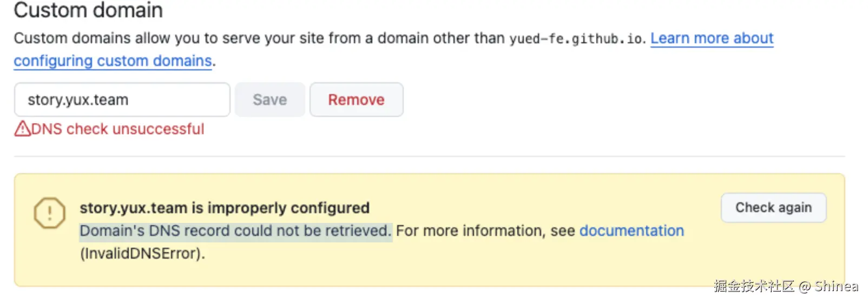This screenshot has width=868, height=303.
Task: Click the "Custom domain" section heading
Action: pyautogui.click(x=88, y=10)
